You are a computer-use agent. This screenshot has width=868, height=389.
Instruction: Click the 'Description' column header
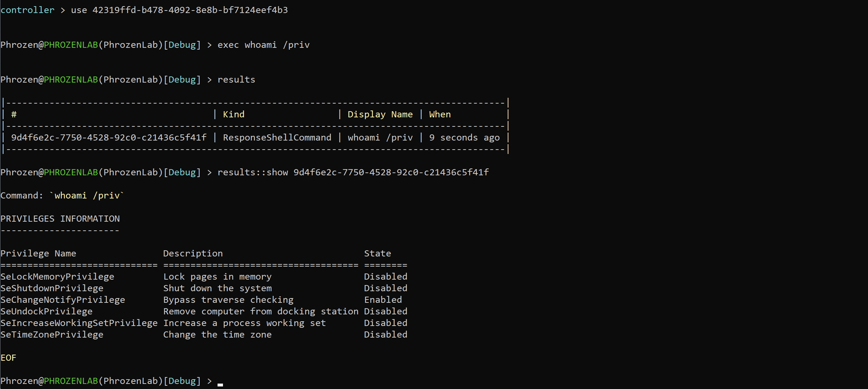pyautogui.click(x=193, y=254)
